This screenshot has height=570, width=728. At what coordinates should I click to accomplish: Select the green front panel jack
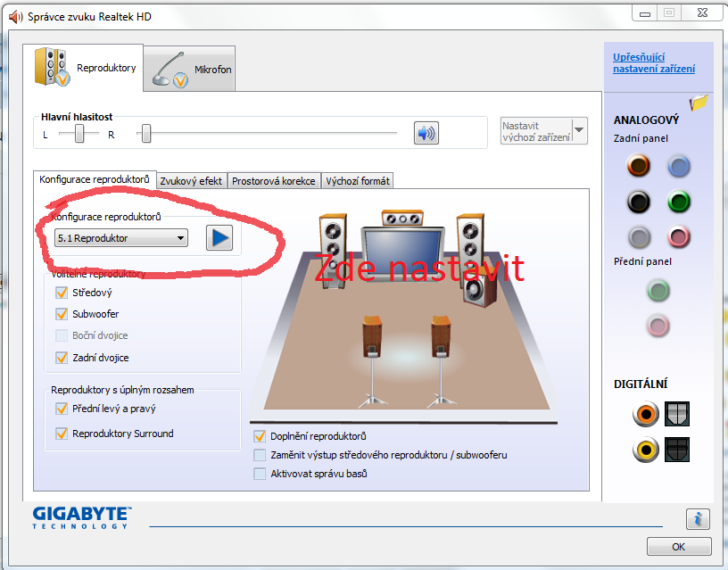point(658,291)
